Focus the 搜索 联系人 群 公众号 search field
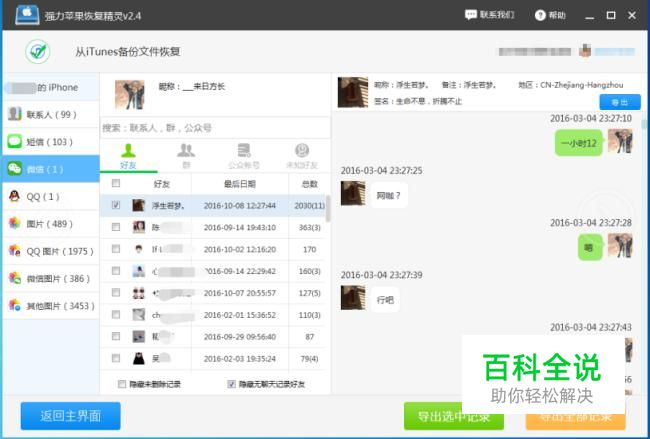The width and height of the screenshot is (650, 439). (x=215, y=128)
